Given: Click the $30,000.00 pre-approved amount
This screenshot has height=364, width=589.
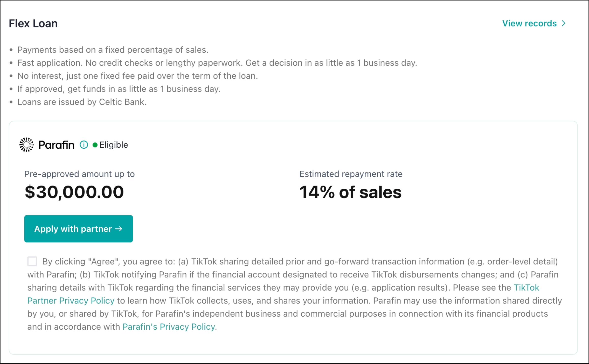Looking at the screenshot, I should (74, 192).
